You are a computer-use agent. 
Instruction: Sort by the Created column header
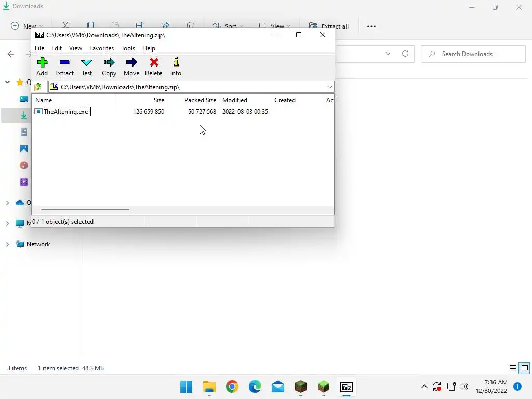click(285, 100)
